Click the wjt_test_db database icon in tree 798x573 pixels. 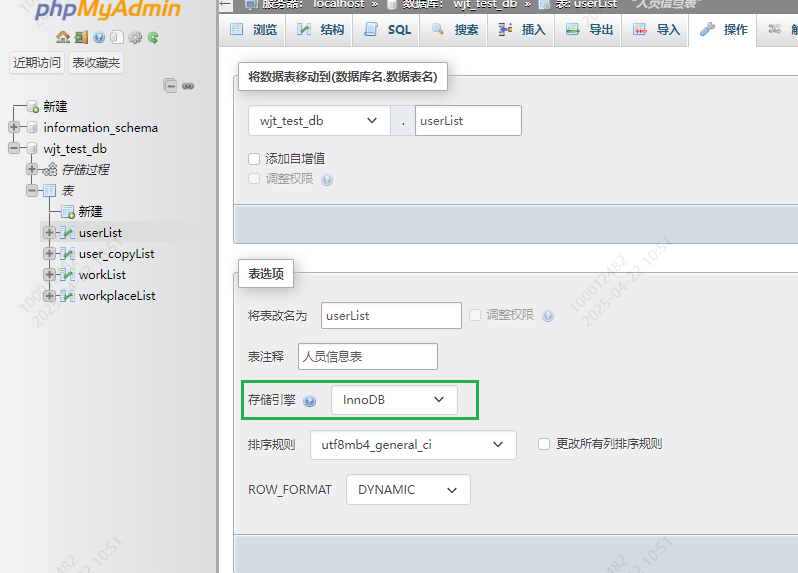[32, 149]
